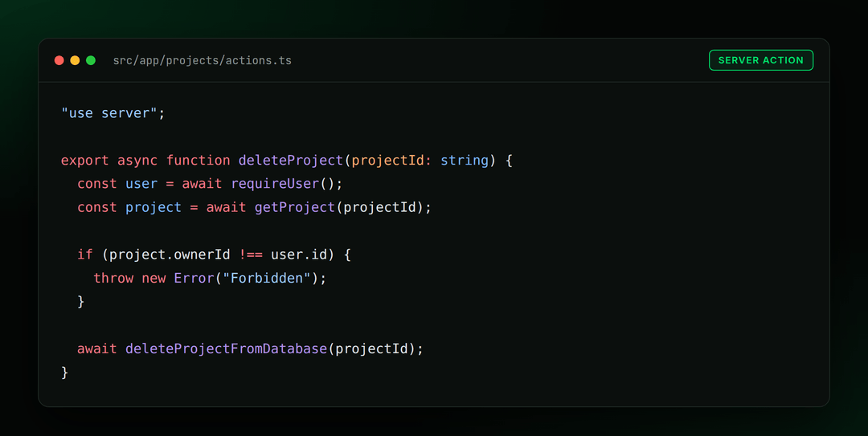Click the "Forbidden" string literal
The height and width of the screenshot is (436, 868).
tap(267, 278)
